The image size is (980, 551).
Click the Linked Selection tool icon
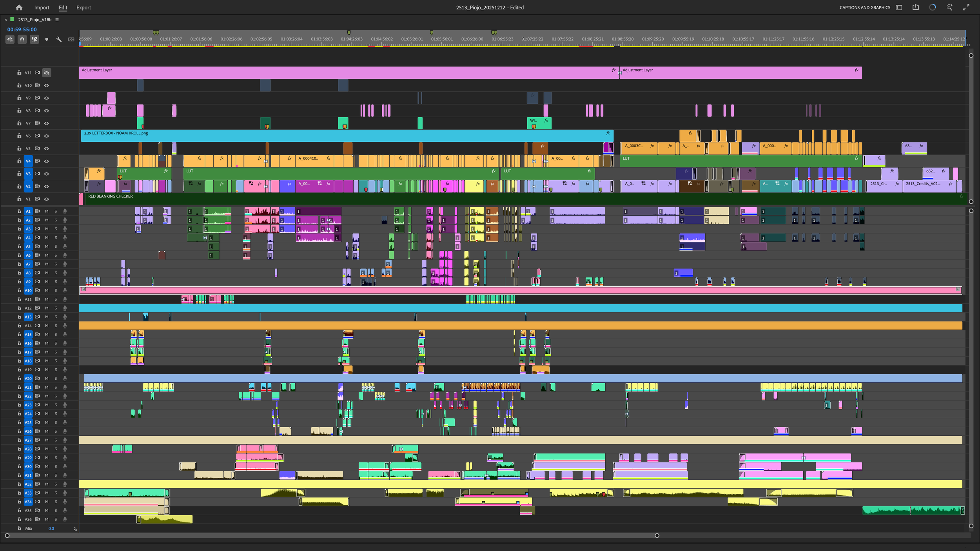[x=34, y=39]
